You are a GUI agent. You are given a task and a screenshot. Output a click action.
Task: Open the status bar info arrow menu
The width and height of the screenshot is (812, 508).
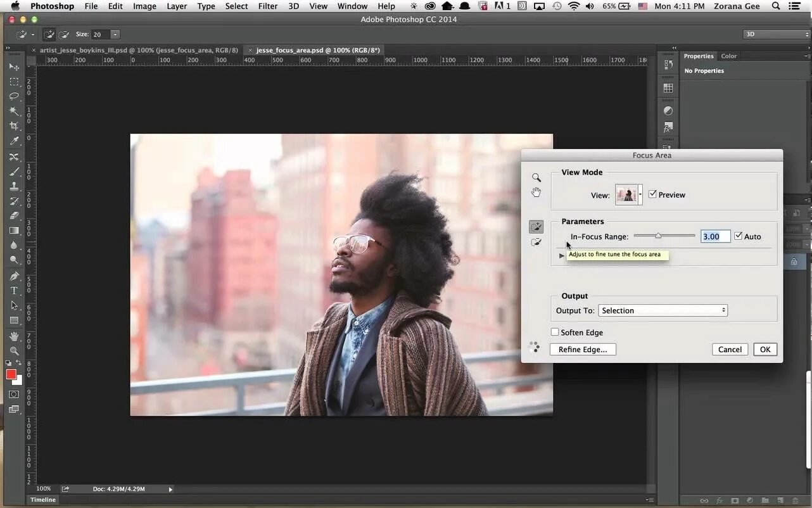(170, 489)
